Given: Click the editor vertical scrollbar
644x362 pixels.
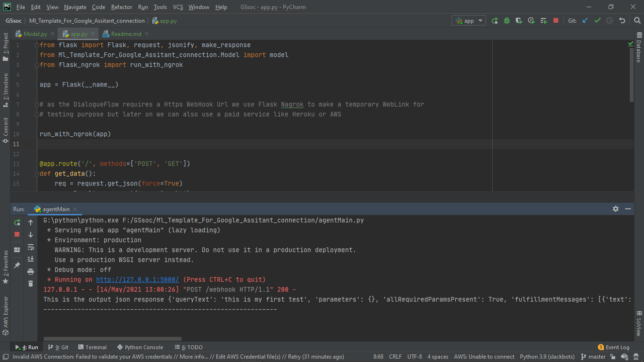Looking at the screenshot, I should (x=631, y=75).
